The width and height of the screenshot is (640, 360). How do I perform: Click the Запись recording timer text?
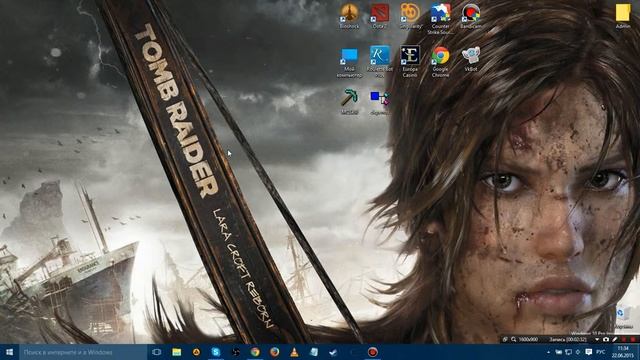(x=568, y=339)
